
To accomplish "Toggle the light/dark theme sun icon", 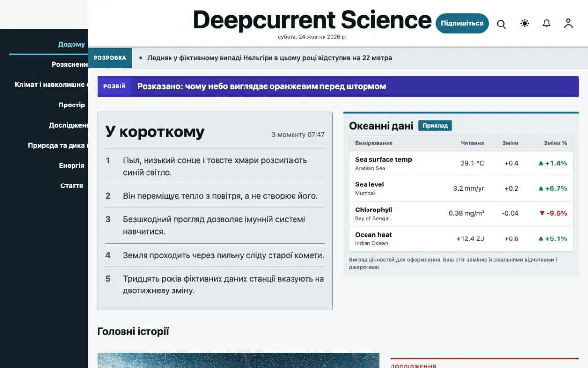I will [x=525, y=24].
